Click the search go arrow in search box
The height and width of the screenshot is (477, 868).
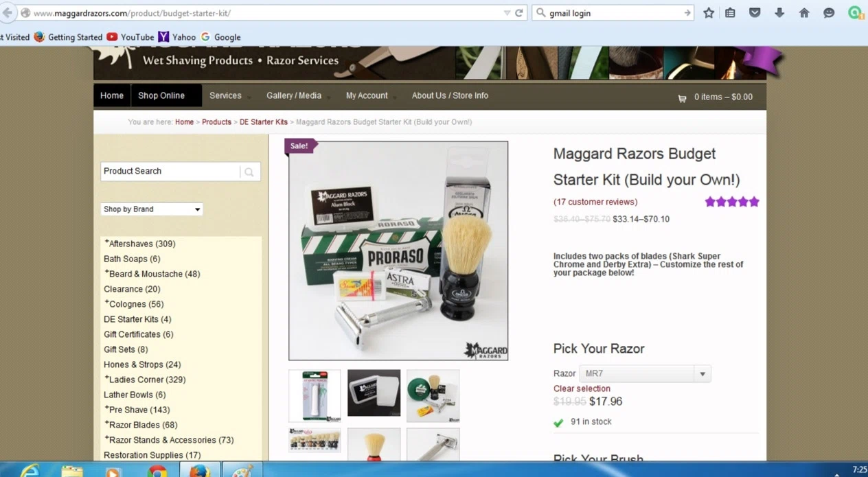coord(687,13)
